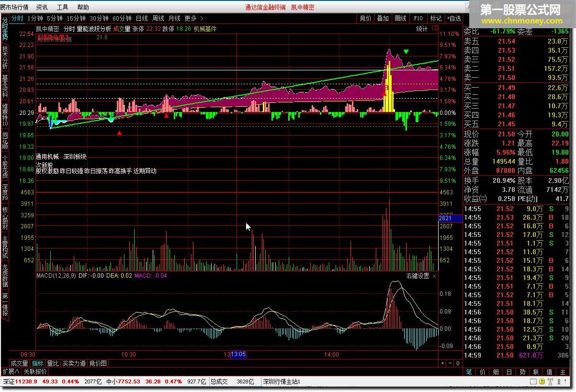
Task: Open the 基本资料 sidebar tab
Action: tap(5, 86)
